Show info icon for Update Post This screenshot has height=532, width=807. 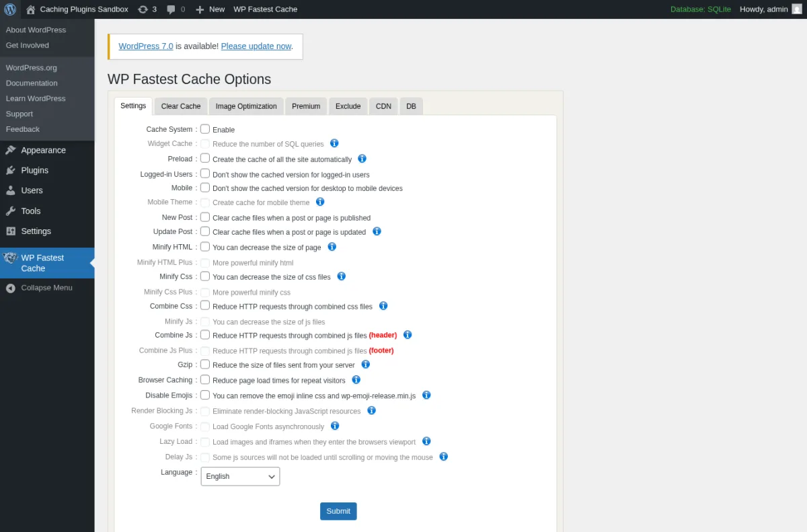pyautogui.click(x=377, y=231)
